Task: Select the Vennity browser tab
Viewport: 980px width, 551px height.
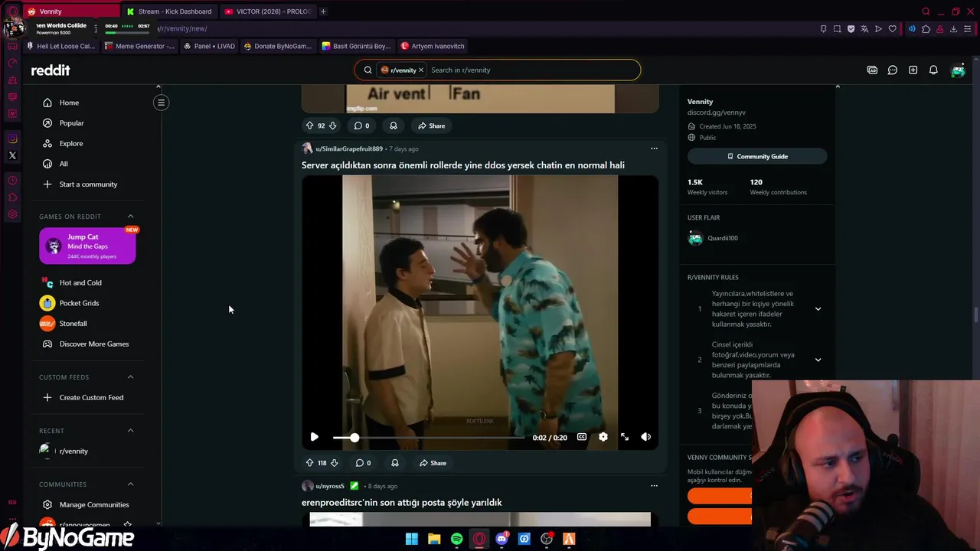Action: point(70,11)
